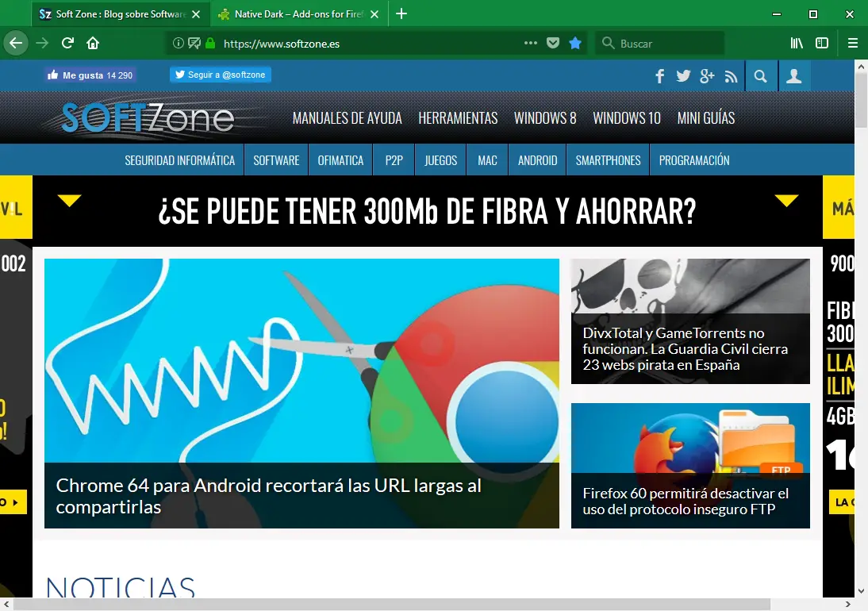Close the Native Dark Add-ons tab
Viewport: 868px width, 611px height.
[x=374, y=14]
